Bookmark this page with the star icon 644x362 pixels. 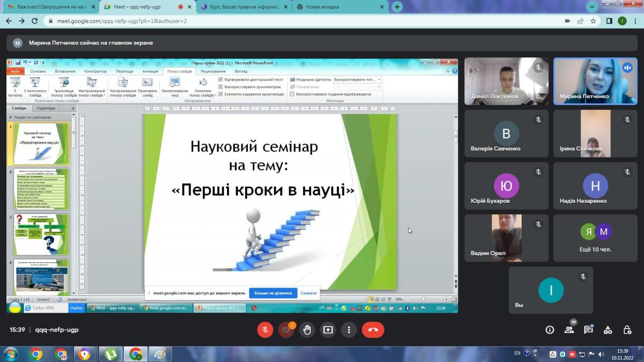coord(593,21)
